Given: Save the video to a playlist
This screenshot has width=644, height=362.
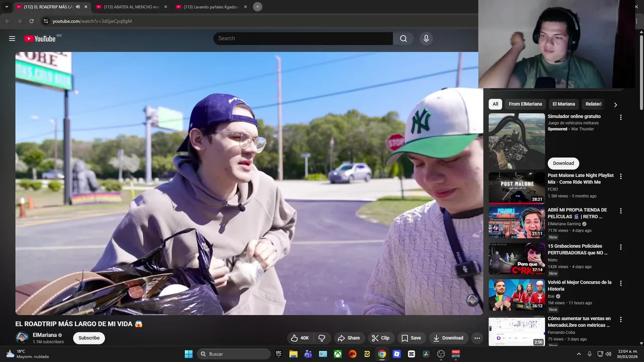Looking at the screenshot, I should pyautogui.click(x=411, y=338).
